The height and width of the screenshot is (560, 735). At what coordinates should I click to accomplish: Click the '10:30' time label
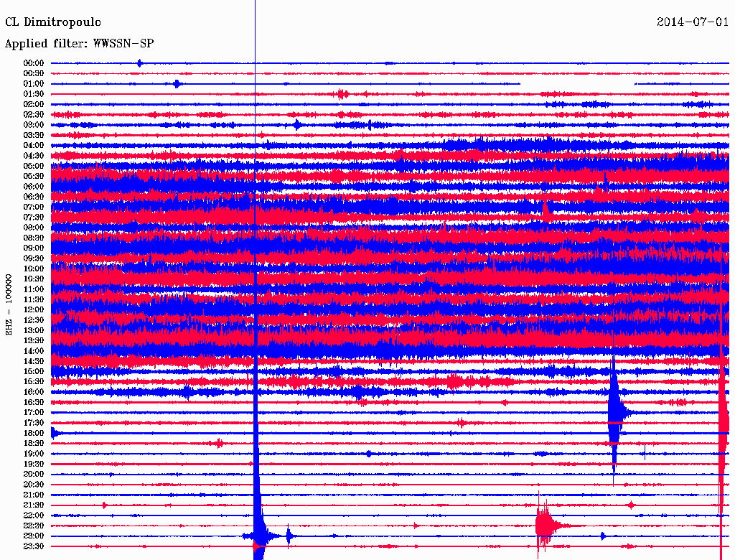tap(34, 279)
